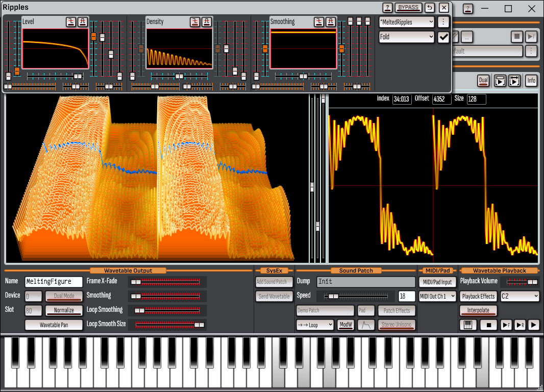Click the Info button

531,81
